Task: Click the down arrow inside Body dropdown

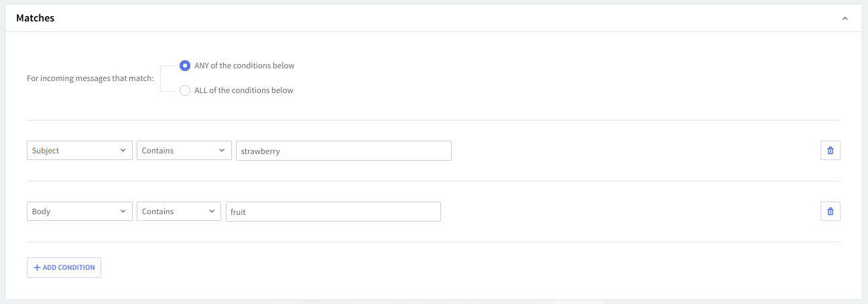Action: [x=123, y=212]
